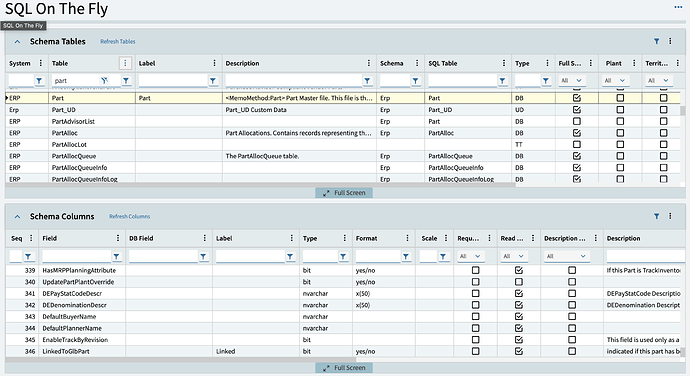Open Type column menu in Schema Tables
This screenshot has height=376, width=690.
click(x=547, y=63)
